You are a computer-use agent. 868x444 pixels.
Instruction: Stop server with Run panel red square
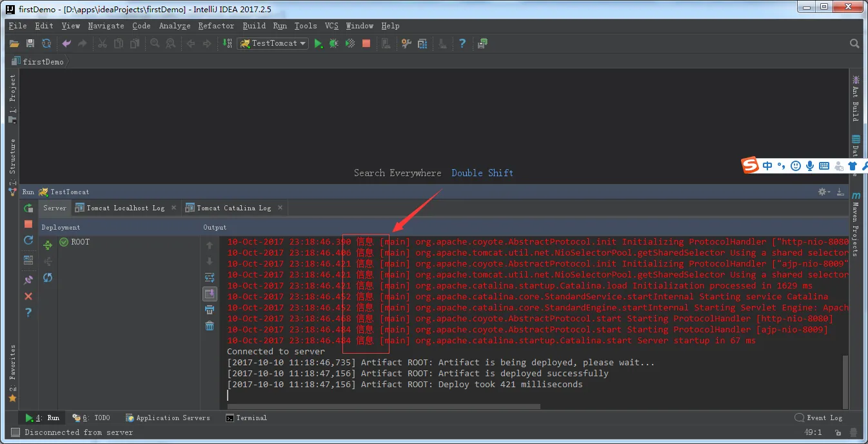[x=28, y=224]
